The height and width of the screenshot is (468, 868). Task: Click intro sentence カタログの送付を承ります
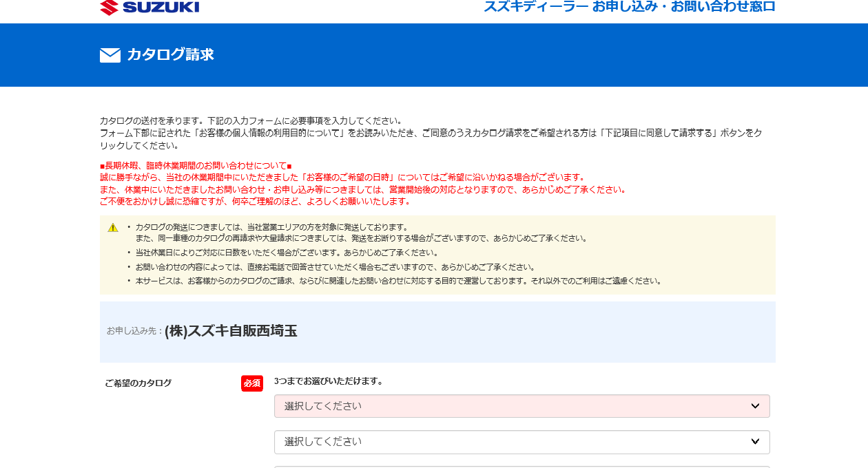[x=251, y=120]
